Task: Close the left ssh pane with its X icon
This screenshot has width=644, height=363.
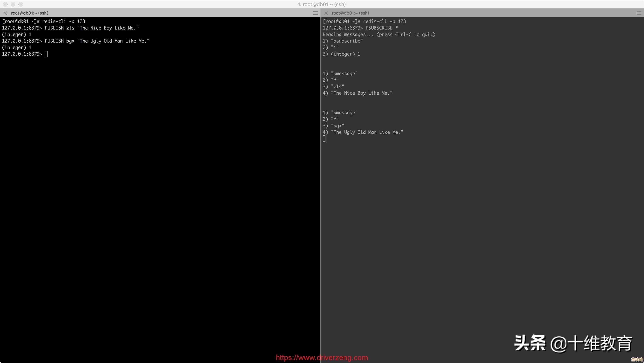Action: 5,13
